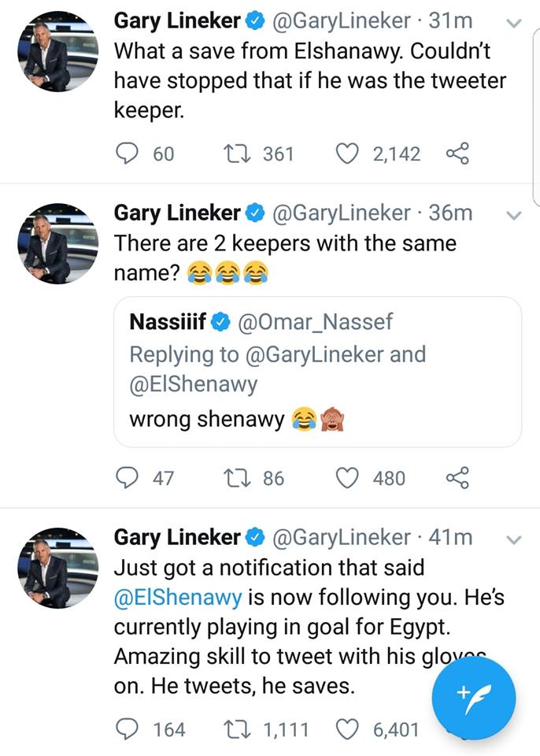Viewport: 540px width, 756px height.
Task: Expand the options arrow on the 36m tweet
Action: (x=513, y=215)
